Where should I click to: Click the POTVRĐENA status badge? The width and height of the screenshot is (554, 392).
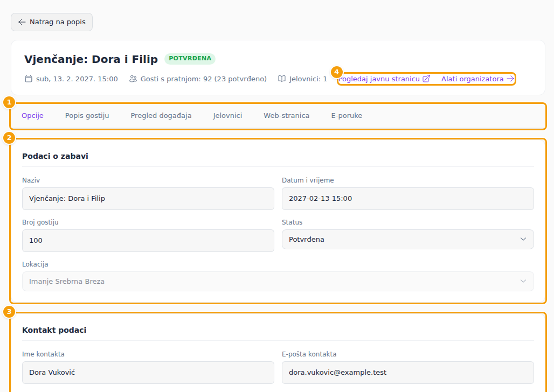point(190,59)
